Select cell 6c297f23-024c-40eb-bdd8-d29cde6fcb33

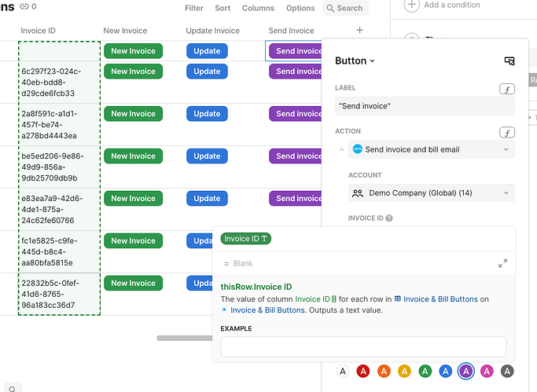pyautogui.click(x=59, y=82)
